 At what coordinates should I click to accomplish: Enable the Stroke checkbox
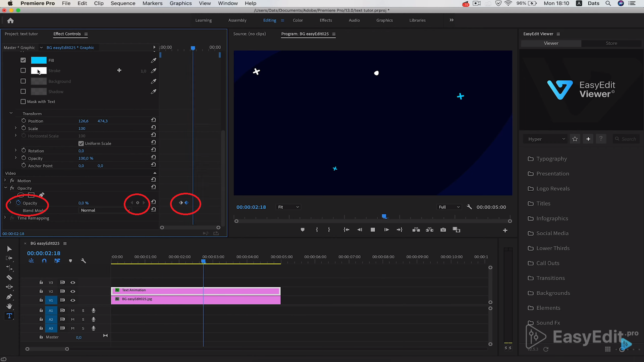(23, 70)
